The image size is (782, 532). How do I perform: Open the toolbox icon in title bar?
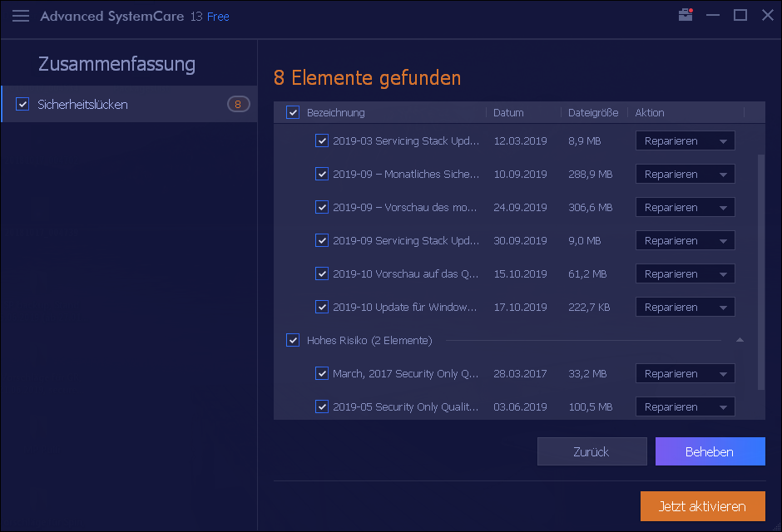tap(685, 15)
